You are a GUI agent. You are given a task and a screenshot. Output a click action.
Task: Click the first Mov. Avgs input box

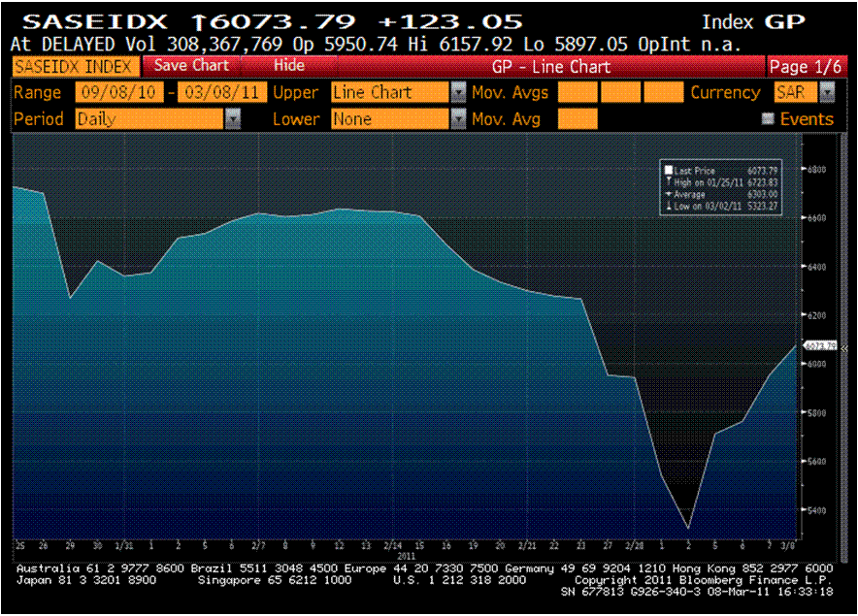pos(577,93)
